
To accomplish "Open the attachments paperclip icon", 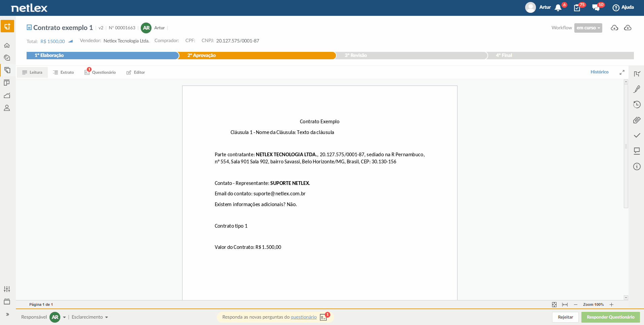I will click(x=637, y=120).
